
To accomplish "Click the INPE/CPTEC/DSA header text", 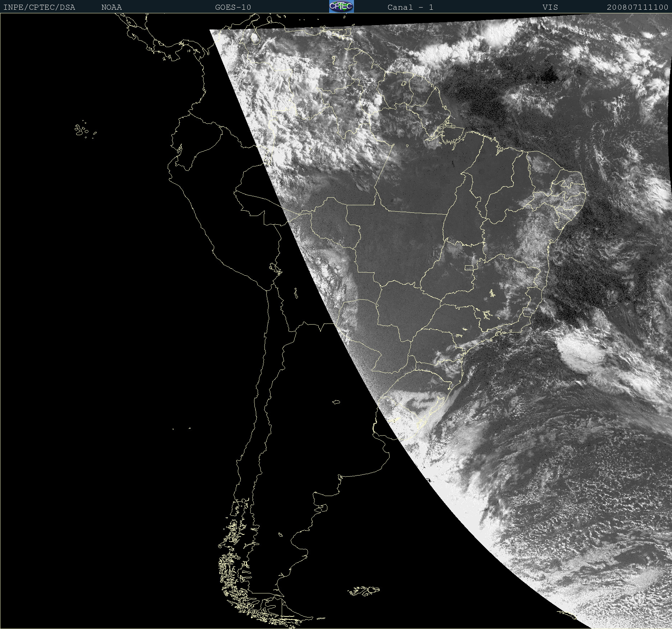I will (39, 7).
